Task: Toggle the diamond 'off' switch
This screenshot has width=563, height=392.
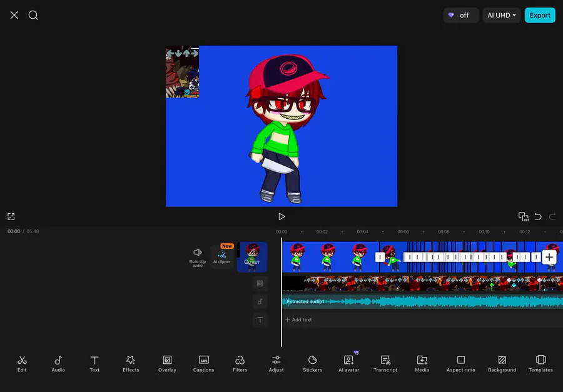Action: coord(460,15)
